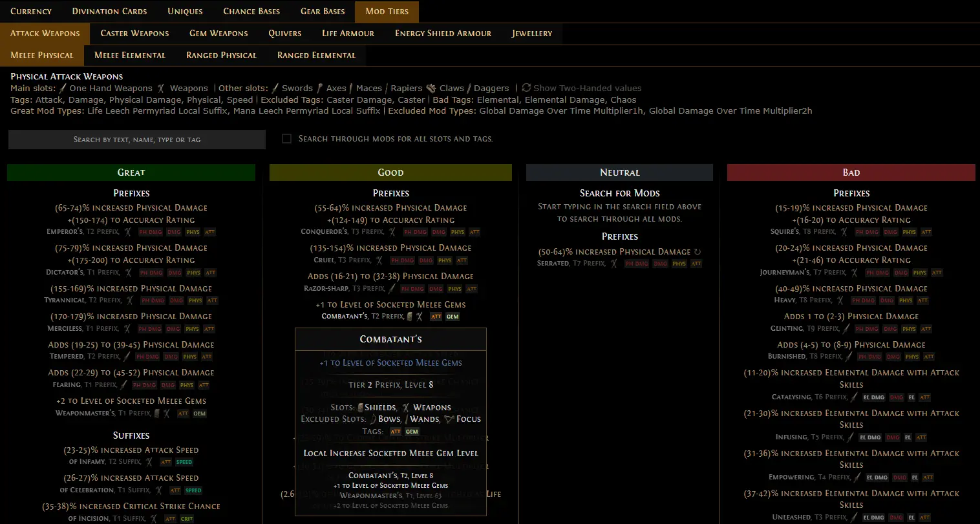Click weapons icon on Serrated T7 Prefix row
980x524 pixels.
[x=613, y=264]
